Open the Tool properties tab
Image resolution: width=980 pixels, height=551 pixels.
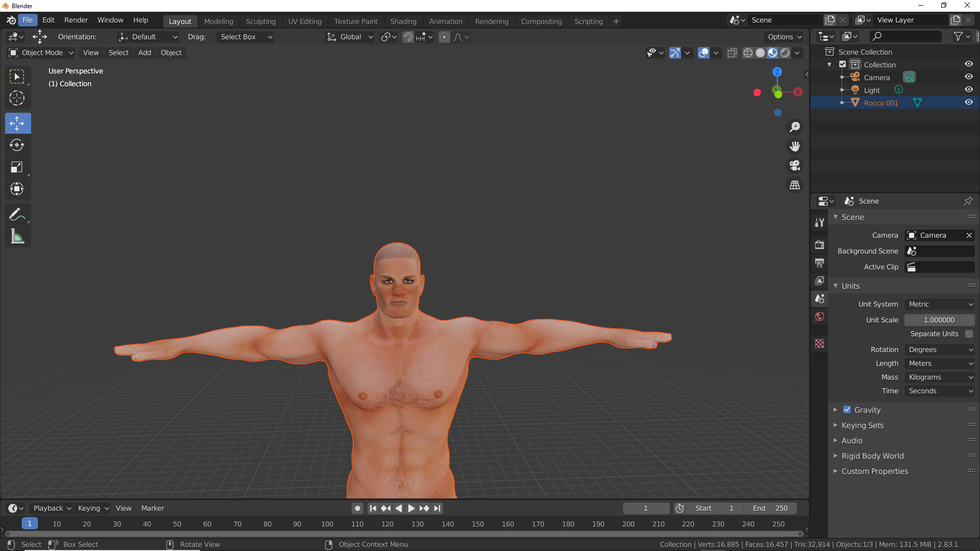point(820,222)
